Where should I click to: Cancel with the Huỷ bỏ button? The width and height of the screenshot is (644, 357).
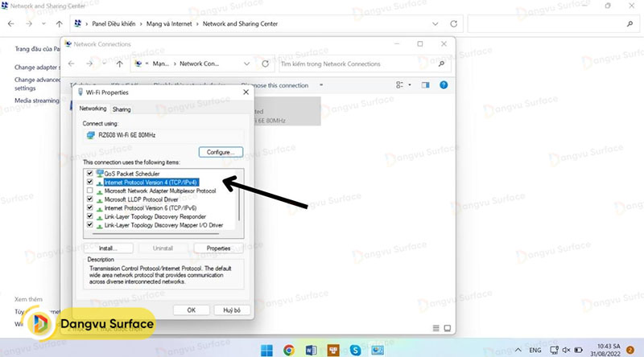tap(232, 310)
